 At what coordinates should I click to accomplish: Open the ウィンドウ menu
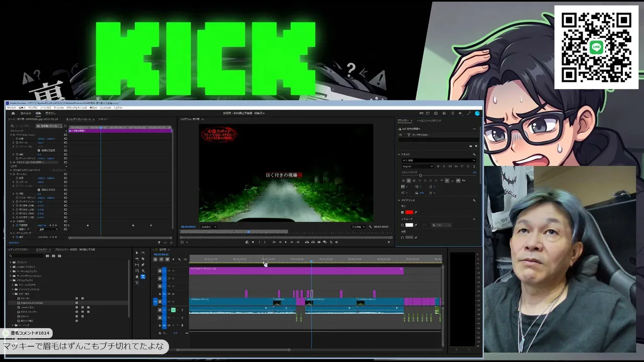click(x=105, y=108)
